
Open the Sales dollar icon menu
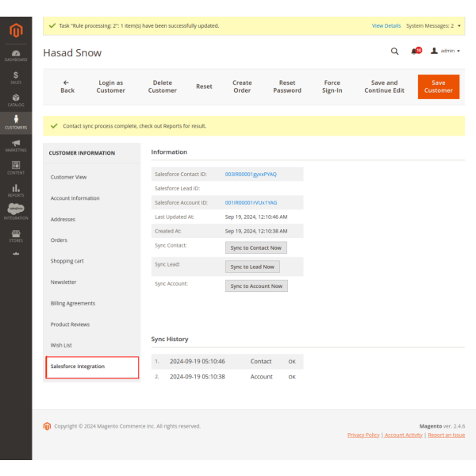[x=16, y=77]
